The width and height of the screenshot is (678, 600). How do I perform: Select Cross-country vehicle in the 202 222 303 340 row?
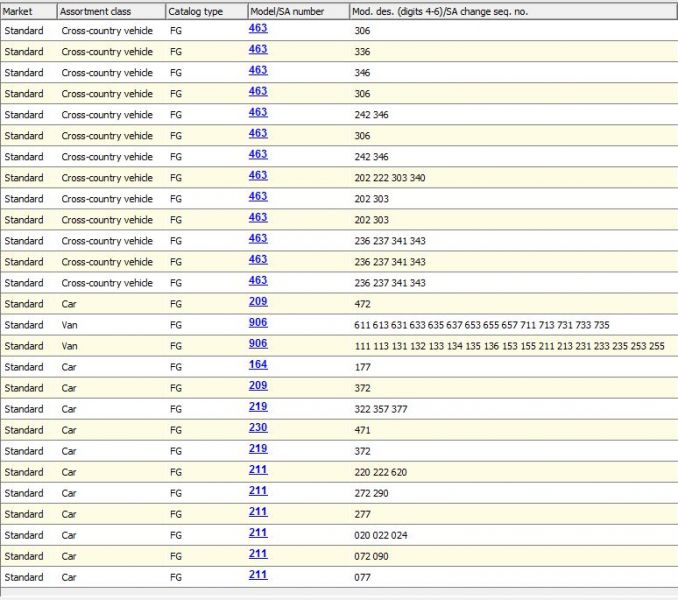pyautogui.click(x=107, y=178)
